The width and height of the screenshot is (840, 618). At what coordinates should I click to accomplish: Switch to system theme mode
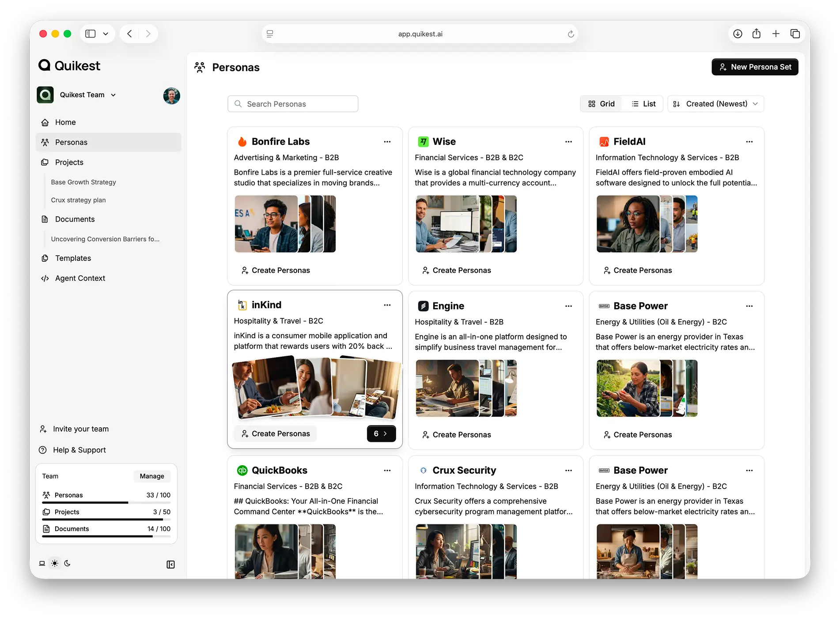point(42,563)
